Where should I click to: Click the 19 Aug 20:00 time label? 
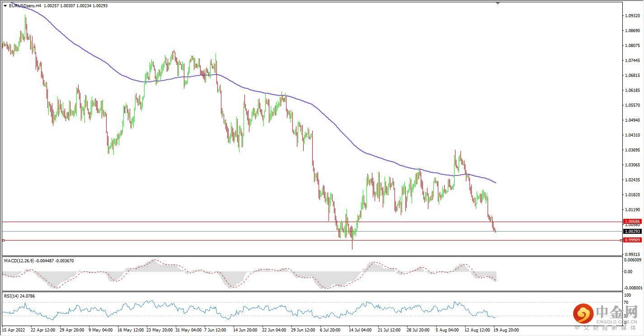506,330
